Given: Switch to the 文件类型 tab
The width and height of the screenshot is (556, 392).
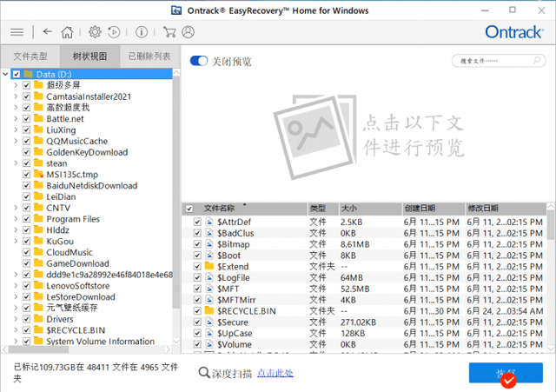Looking at the screenshot, I should tap(30, 56).
